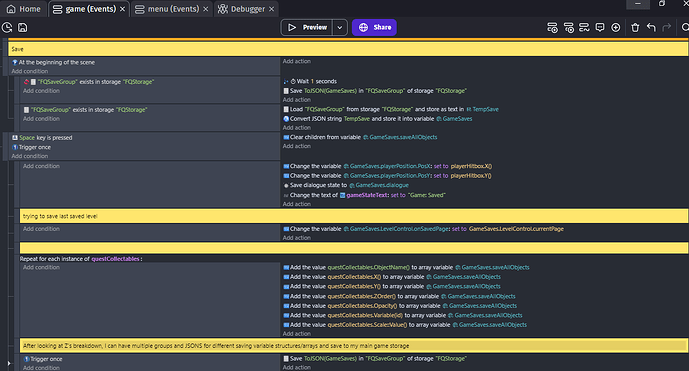This screenshot has width=689, height=371.
Task: Click the inverted condition red icon
Action: (26, 82)
